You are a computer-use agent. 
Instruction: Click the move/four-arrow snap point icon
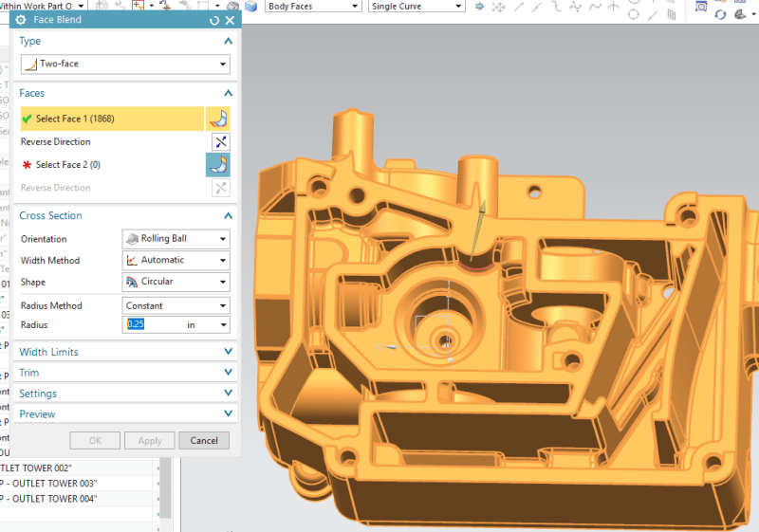pyautogui.click(x=498, y=7)
